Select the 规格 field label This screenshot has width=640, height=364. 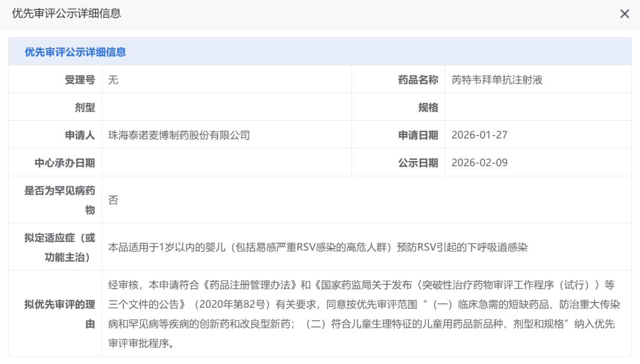coord(428,107)
